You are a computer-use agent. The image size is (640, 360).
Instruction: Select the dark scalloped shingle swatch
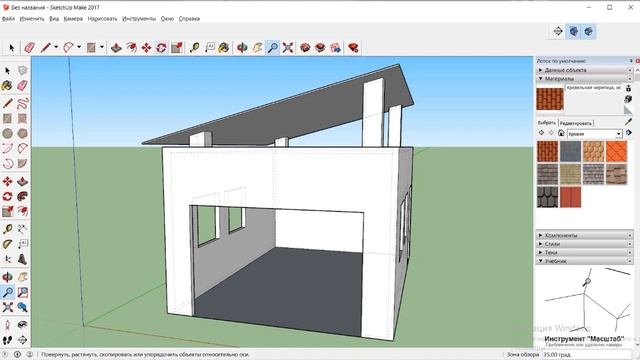(x=547, y=197)
